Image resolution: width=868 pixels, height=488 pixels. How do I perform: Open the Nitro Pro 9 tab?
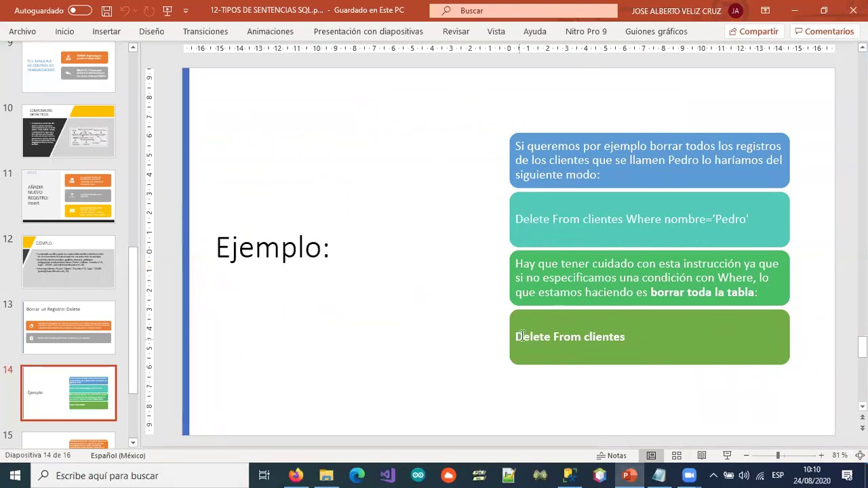[586, 31]
